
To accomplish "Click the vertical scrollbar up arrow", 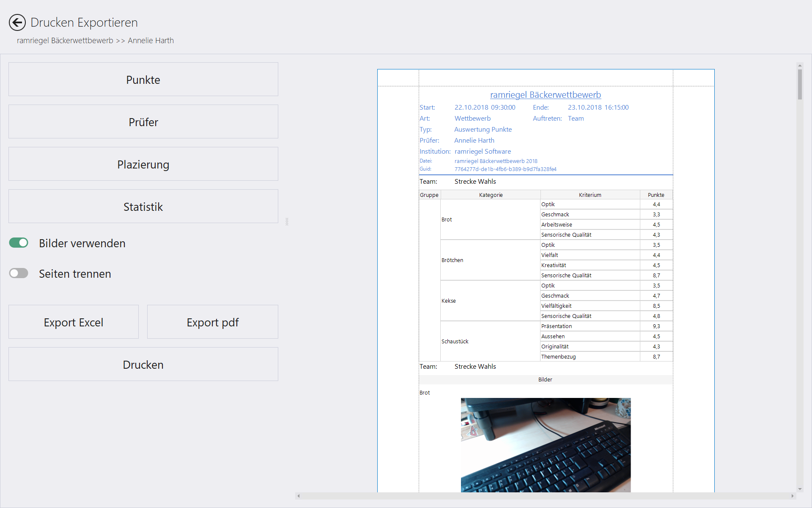I will click(x=800, y=66).
